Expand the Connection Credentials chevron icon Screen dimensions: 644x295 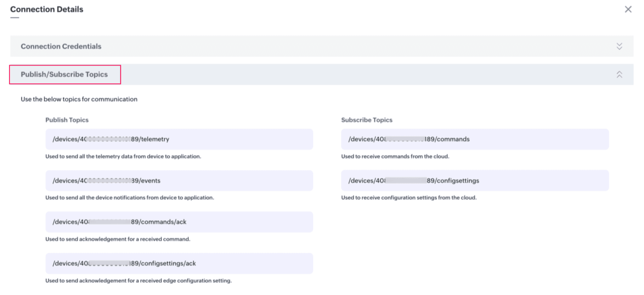click(619, 46)
